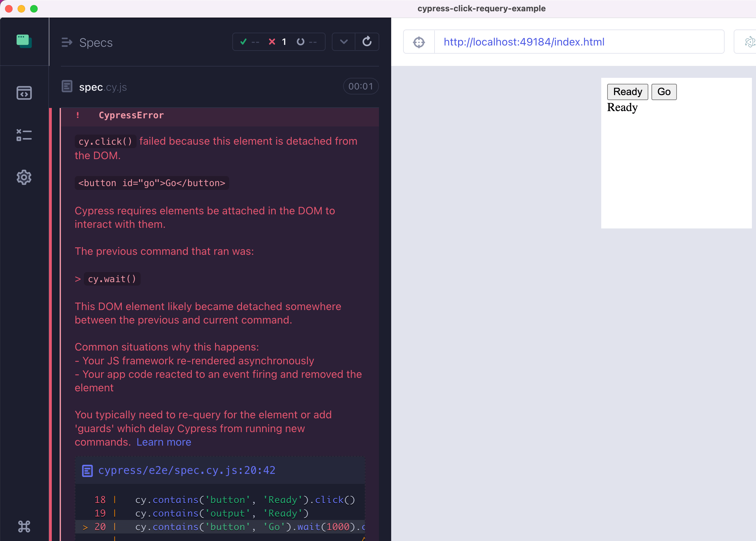
Task: Open the Cypress Settings gear icon
Action: point(24,177)
